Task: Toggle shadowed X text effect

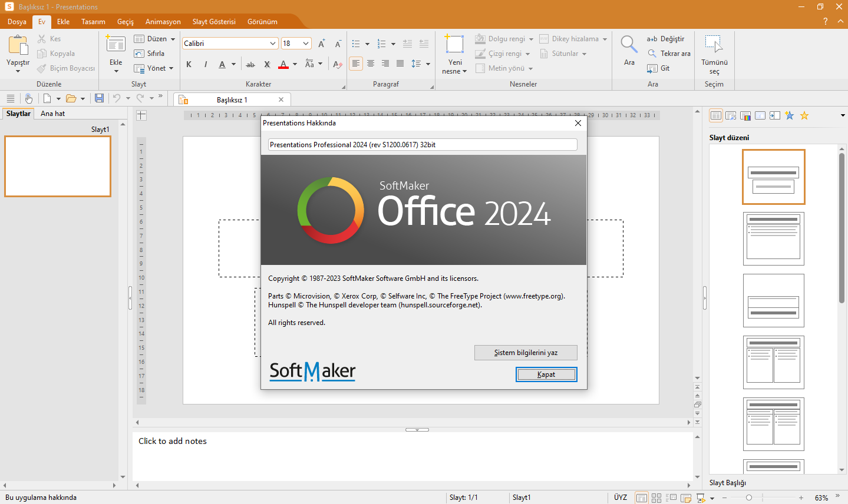Action: pyautogui.click(x=267, y=64)
